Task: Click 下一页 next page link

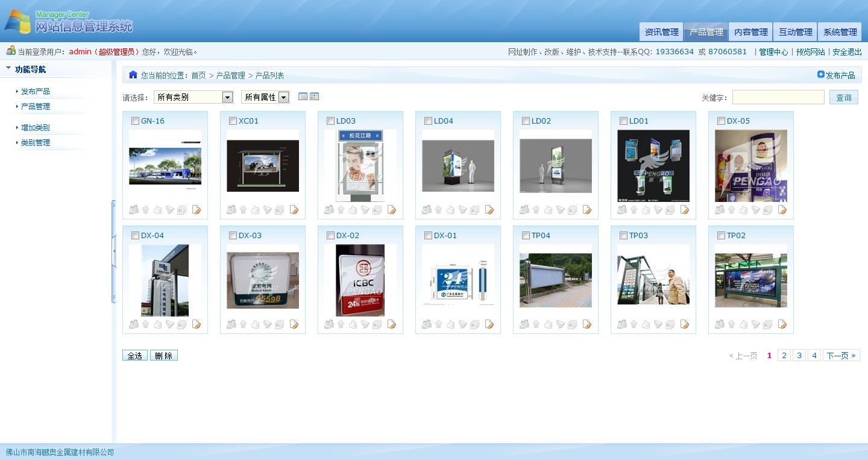Action: 841,356
